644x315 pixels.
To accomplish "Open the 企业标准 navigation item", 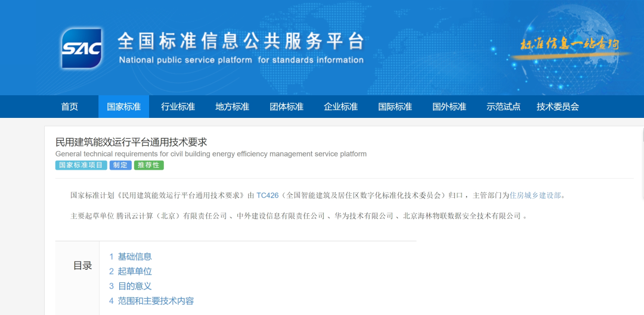I will pos(341,107).
